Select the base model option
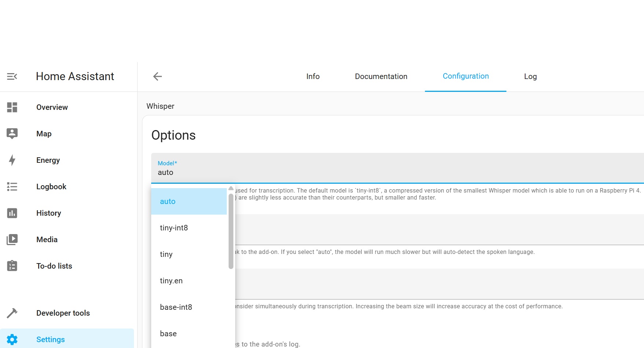Screen dimensions: 644x348 pos(189,334)
